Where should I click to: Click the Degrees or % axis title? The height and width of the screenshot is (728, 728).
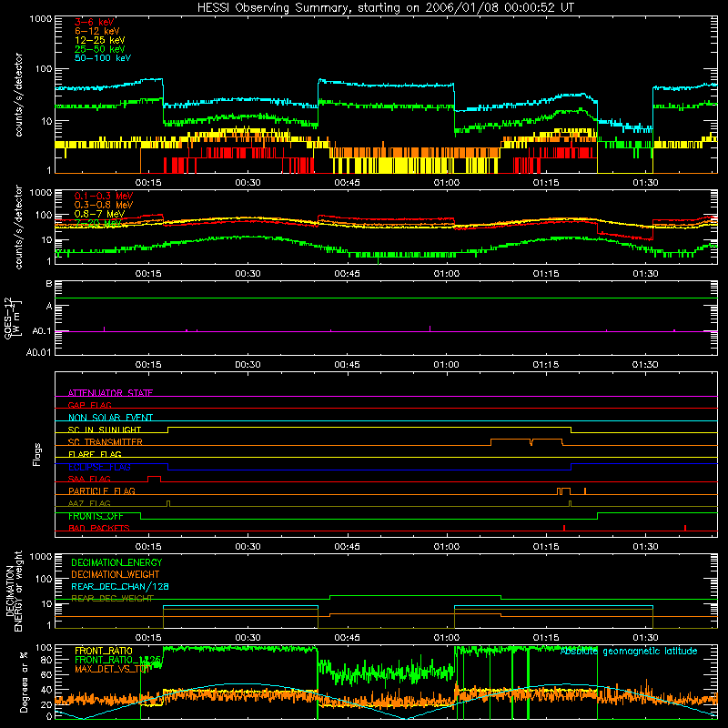click(x=24, y=682)
